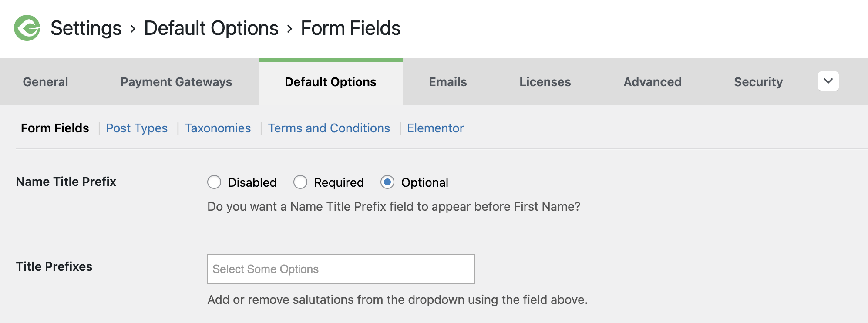Open the Licenses settings tab
Viewport: 868px width, 323px height.
pyautogui.click(x=545, y=82)
